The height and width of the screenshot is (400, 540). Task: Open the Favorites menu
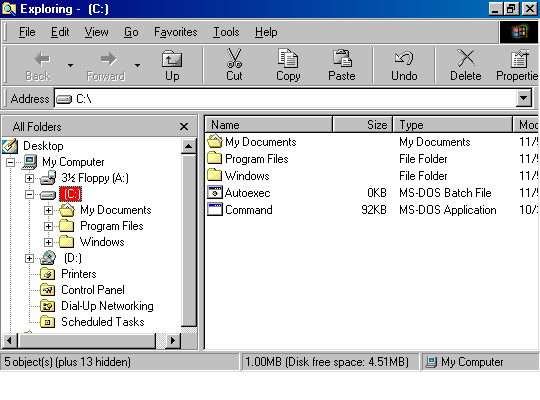[x=176, y=32]
